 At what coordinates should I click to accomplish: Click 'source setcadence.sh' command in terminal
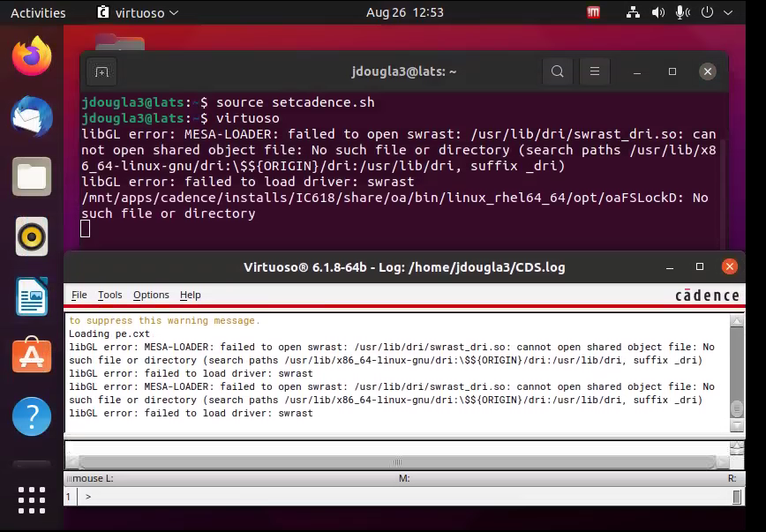pos(295,102)
